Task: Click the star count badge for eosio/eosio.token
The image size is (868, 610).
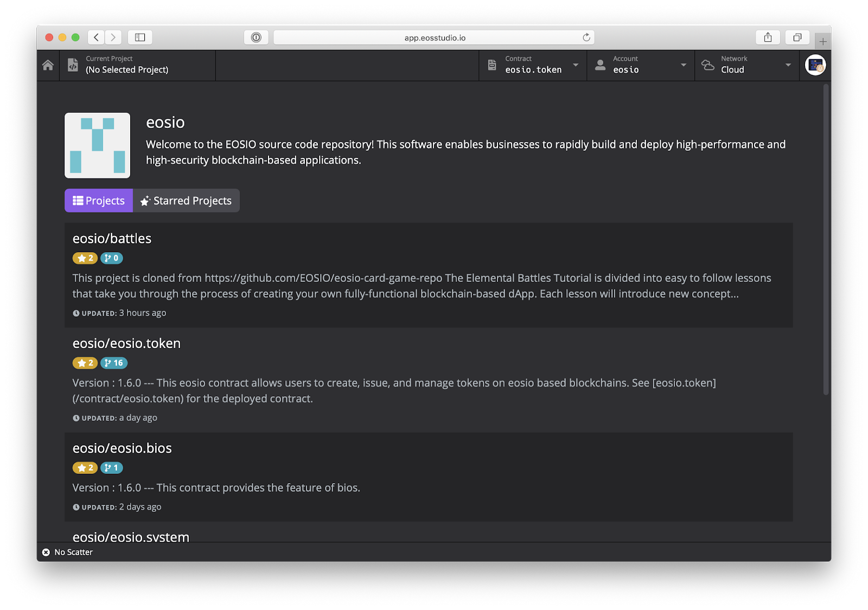Action: click(x=85, y=363)
